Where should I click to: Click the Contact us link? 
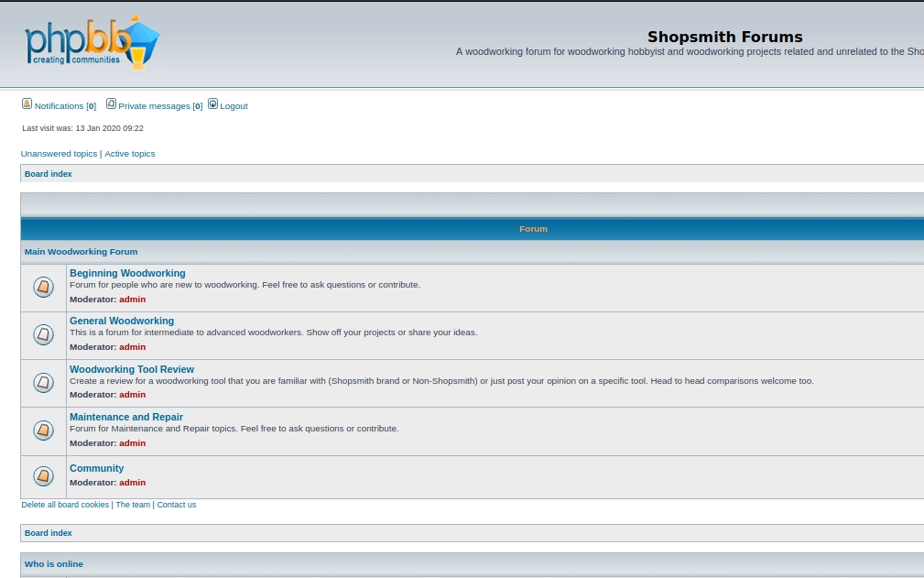pyautogui.click(x=176, y=505)
